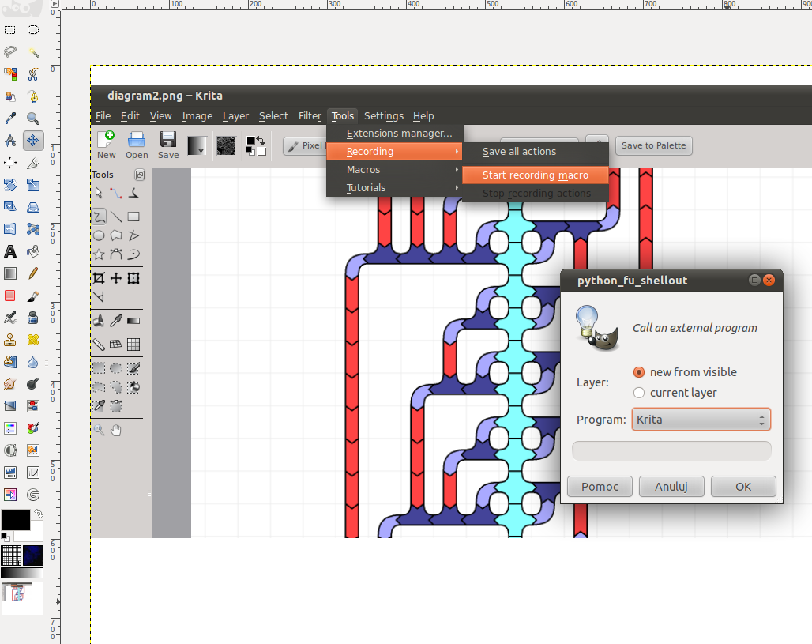Select the Heal bandage tool
This screenshot has height=644, width=812.
tap(33, 340)
